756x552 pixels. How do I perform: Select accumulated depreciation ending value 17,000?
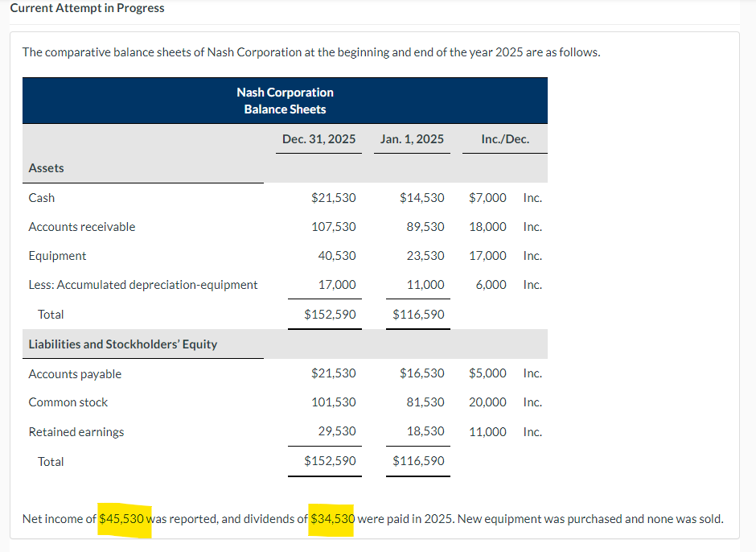(x=337, y=285)
